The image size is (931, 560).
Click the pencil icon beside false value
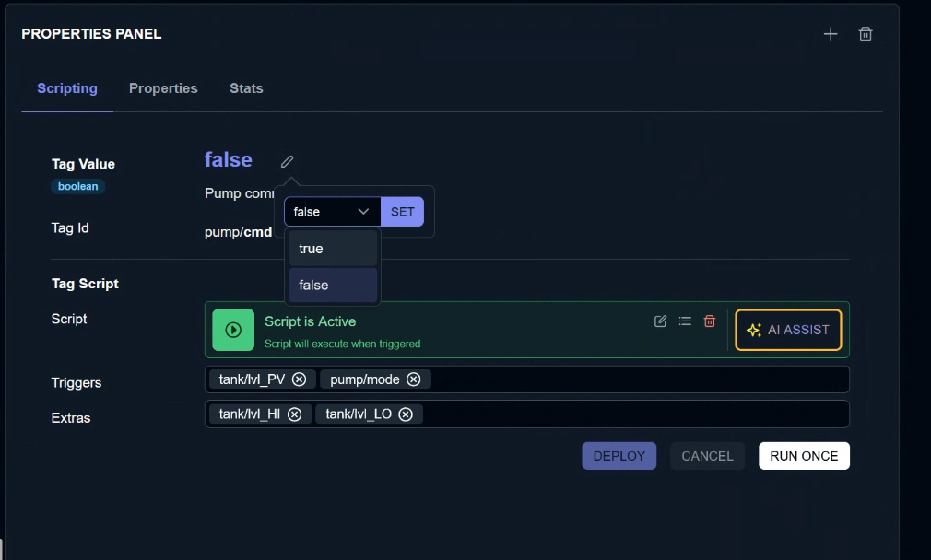(288, 161)
